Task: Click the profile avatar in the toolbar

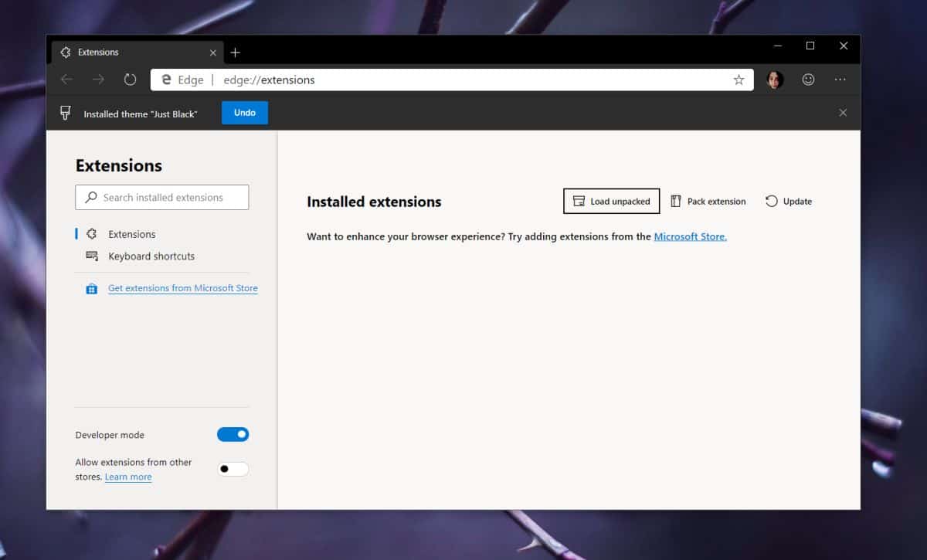Action: click(774, 80)
